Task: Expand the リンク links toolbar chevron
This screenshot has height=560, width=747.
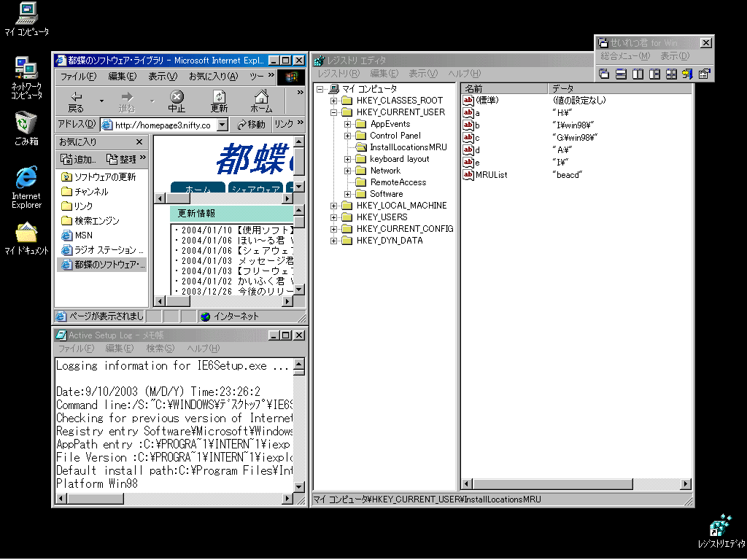Action: coord(300,122)
